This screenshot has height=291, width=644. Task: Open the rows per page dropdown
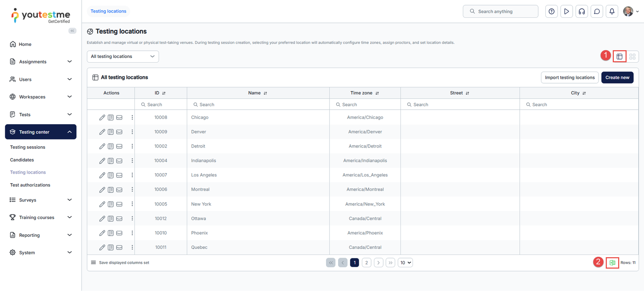[405, 263]
